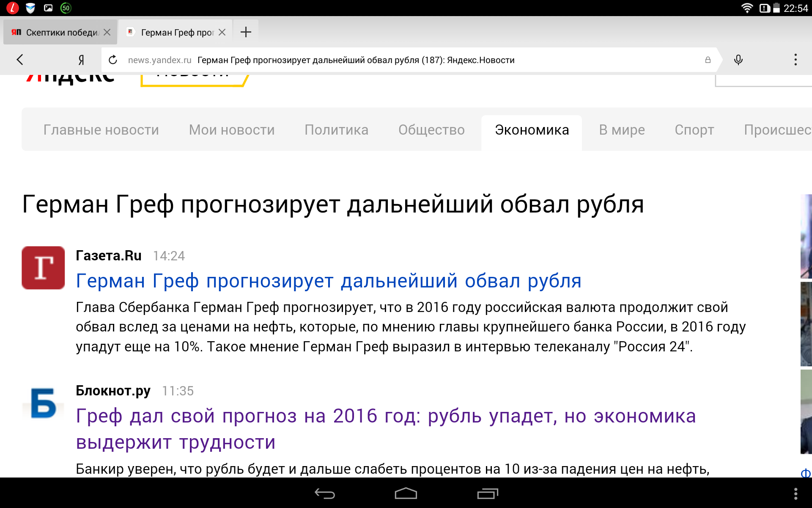Tap the "Банкир уверен" summary text
The image size is (812, 508).
click(392, 469)
